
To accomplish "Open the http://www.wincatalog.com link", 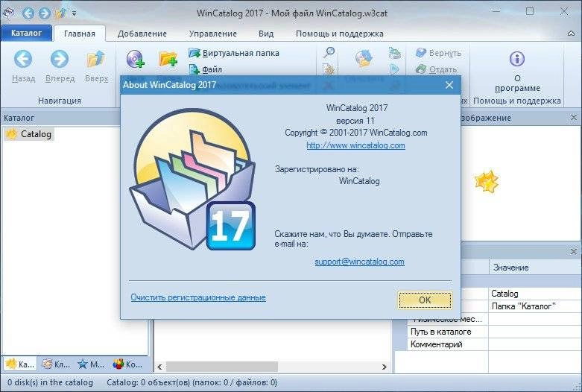I will pyautogui.click(x=355, y=145).
